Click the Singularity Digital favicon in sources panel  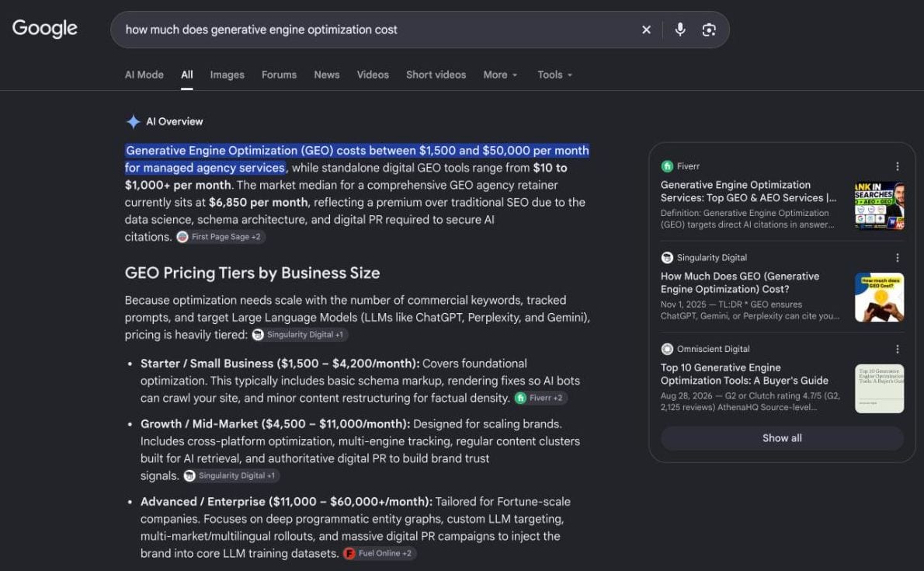(x=667, y=258)
